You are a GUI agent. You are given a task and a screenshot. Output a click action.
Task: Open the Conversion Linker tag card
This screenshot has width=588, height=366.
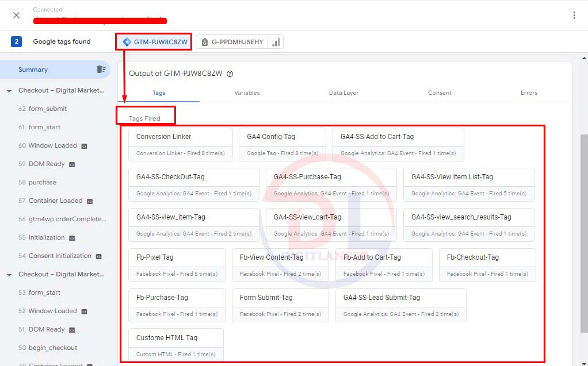point(181,145)
